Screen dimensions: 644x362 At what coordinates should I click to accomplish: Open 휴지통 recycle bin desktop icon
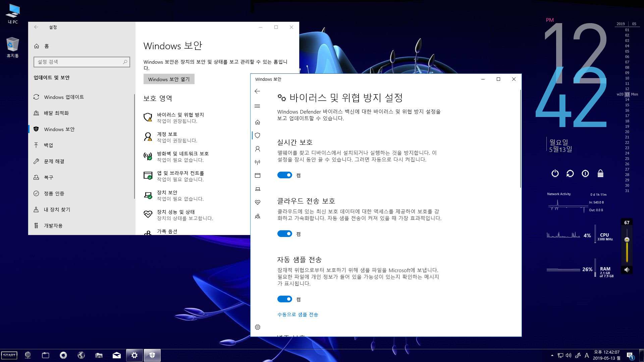click(x=13, y=48)
